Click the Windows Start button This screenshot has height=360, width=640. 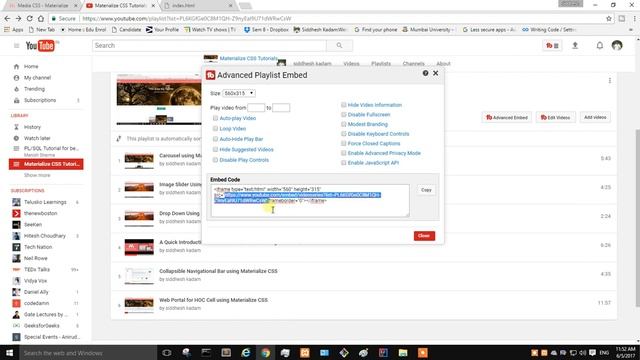[x=9, y=353]
